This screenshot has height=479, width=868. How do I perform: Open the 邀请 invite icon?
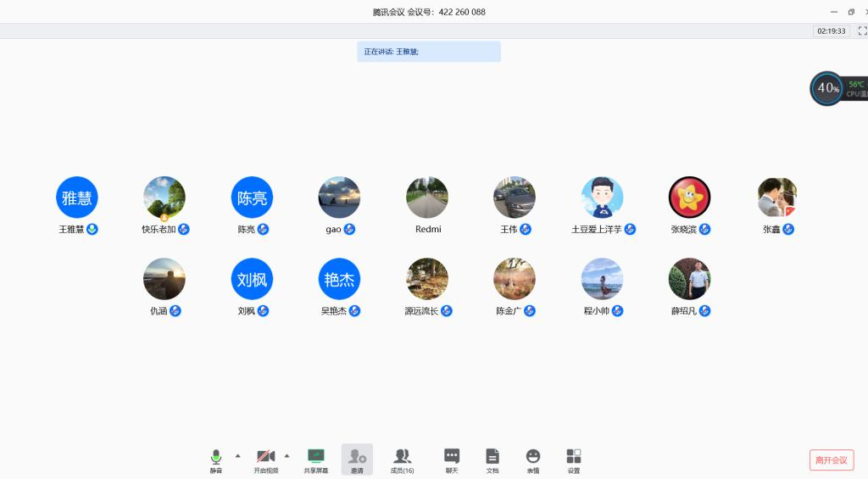357,459
